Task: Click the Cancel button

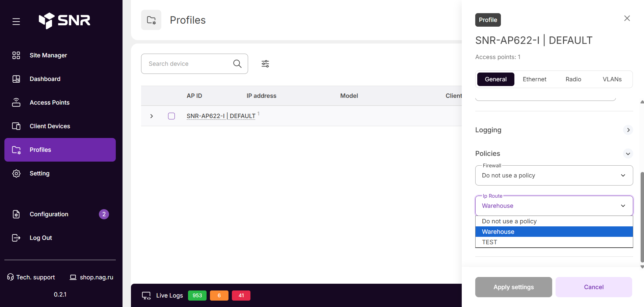Action: point(594,287)
